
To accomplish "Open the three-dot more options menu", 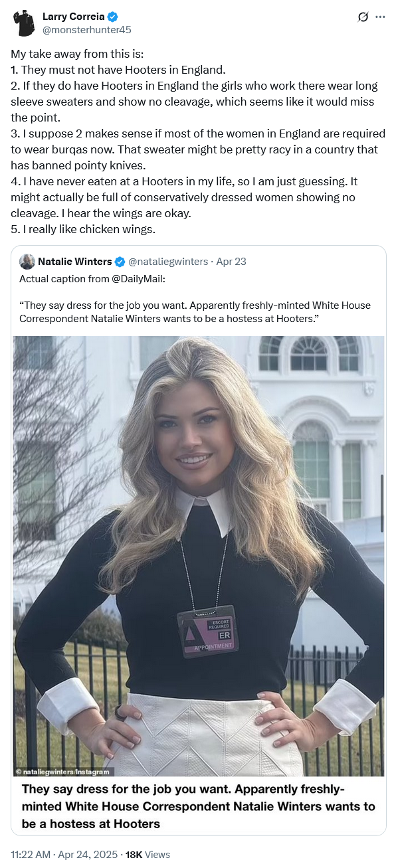I will (x=380, y=17).
